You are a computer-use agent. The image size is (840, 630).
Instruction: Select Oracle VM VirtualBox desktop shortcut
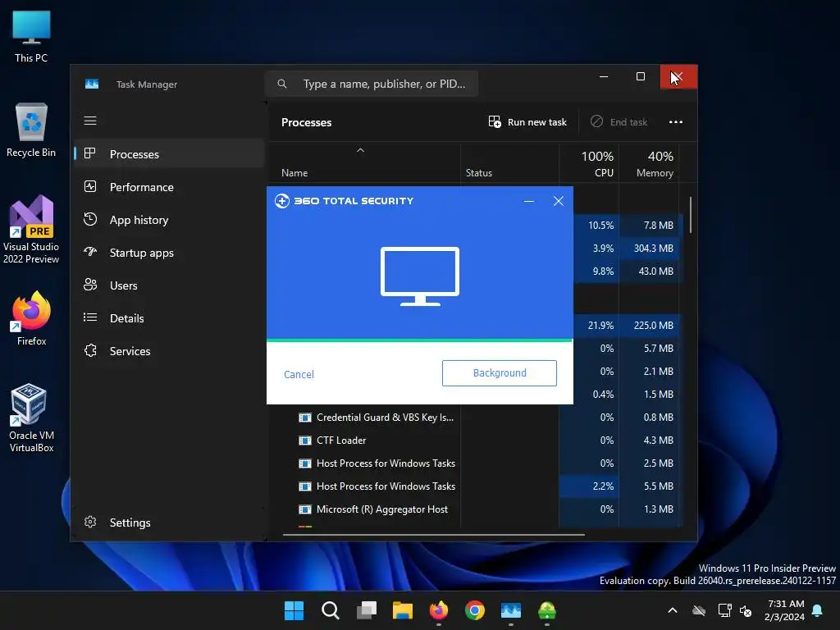[x=31, y=418]
